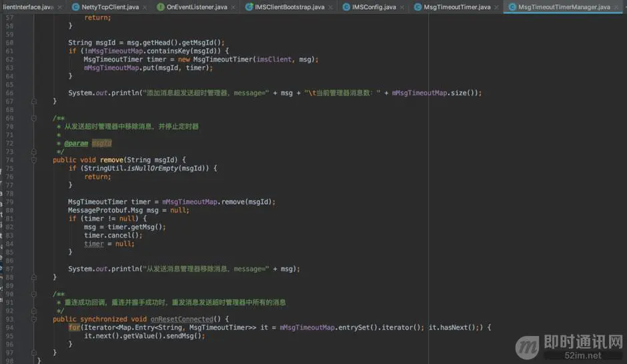Screen dimensions: 627x364
Task: Click the onResetConnected method name
Action: (x=181, y=319)
